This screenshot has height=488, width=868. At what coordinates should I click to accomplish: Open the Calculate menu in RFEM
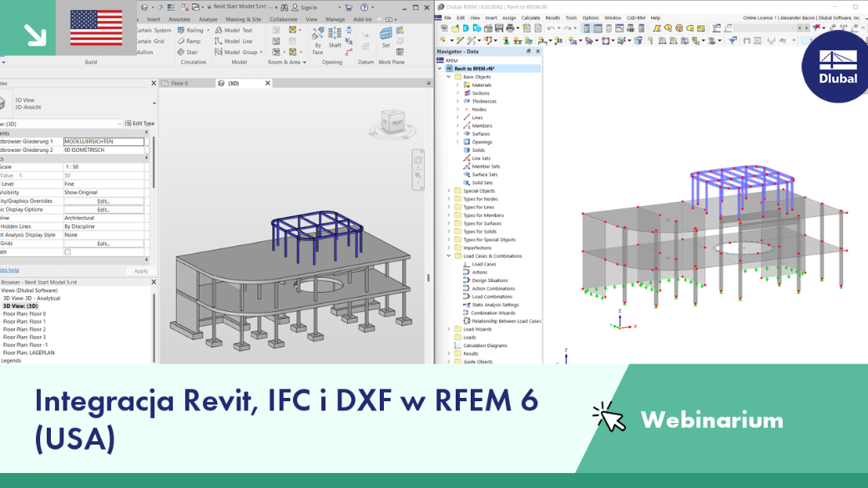(530, 18)
